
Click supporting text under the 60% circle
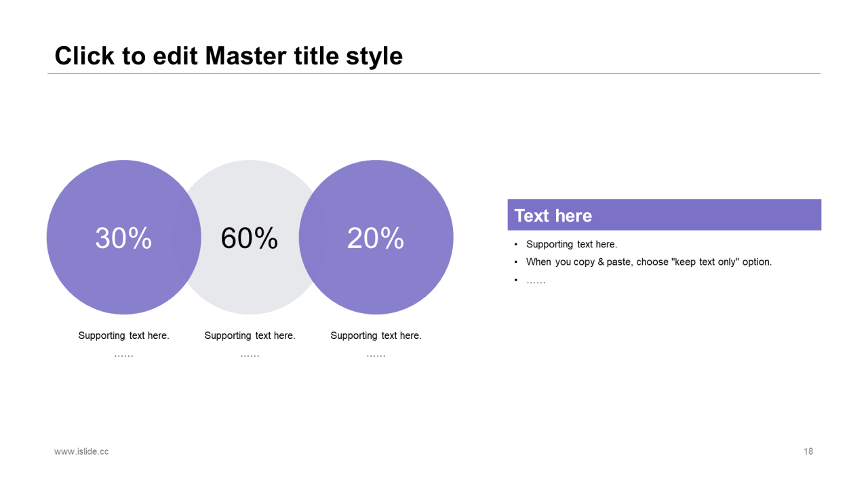(x=250, y=335)
